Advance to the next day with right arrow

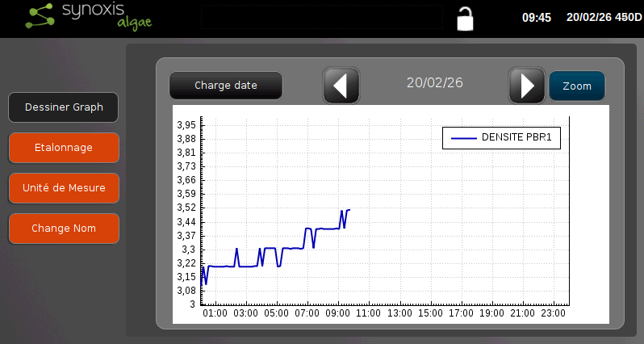click(526, 85)
